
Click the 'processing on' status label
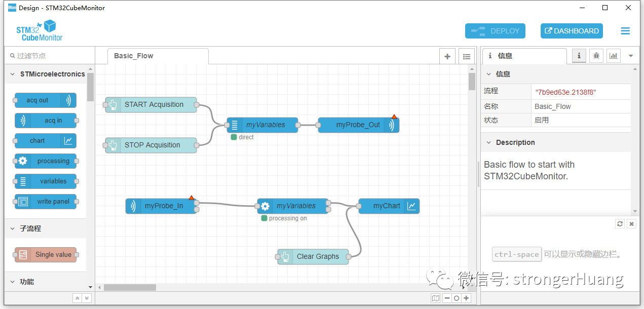pyautogui.click(x=288, y=218)
